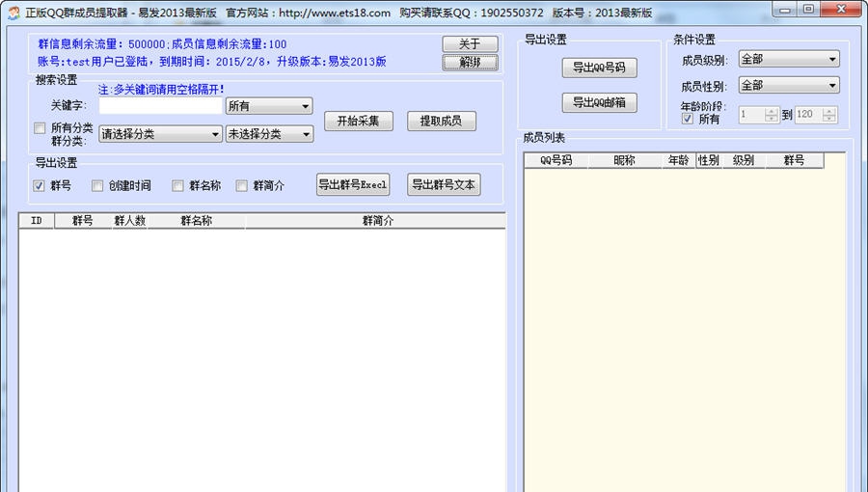Click 群简介 column header in group list
The image size is (868, 492).
(376, 221)
